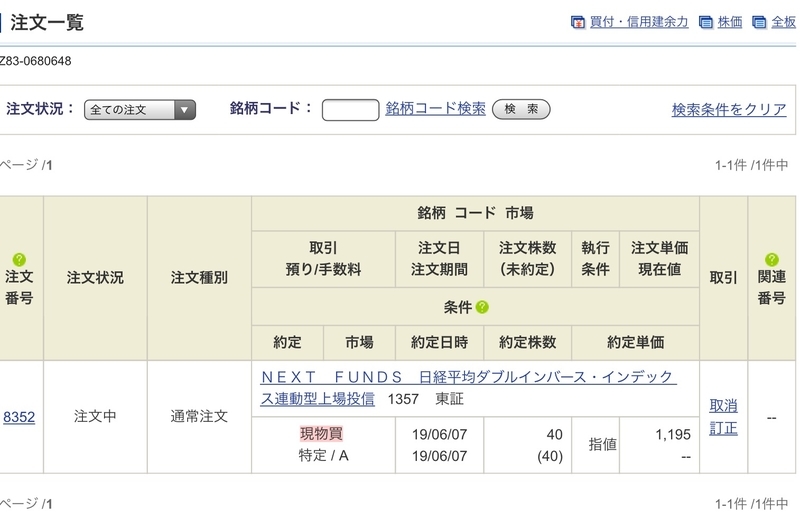
Task: Select the 通常注文 order type cell
Action: pyautogui.click(x=199, y=416)
